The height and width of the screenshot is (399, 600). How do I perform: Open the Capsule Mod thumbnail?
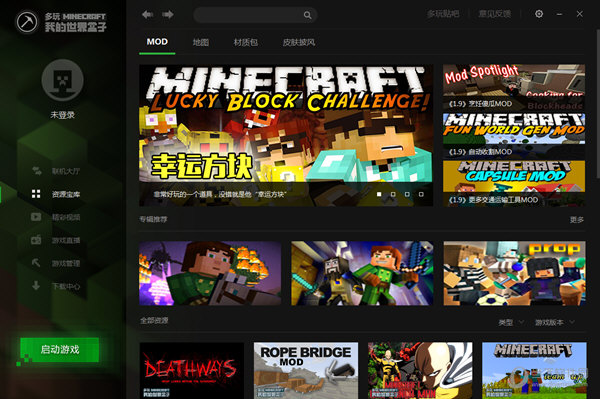pos(514,184)
